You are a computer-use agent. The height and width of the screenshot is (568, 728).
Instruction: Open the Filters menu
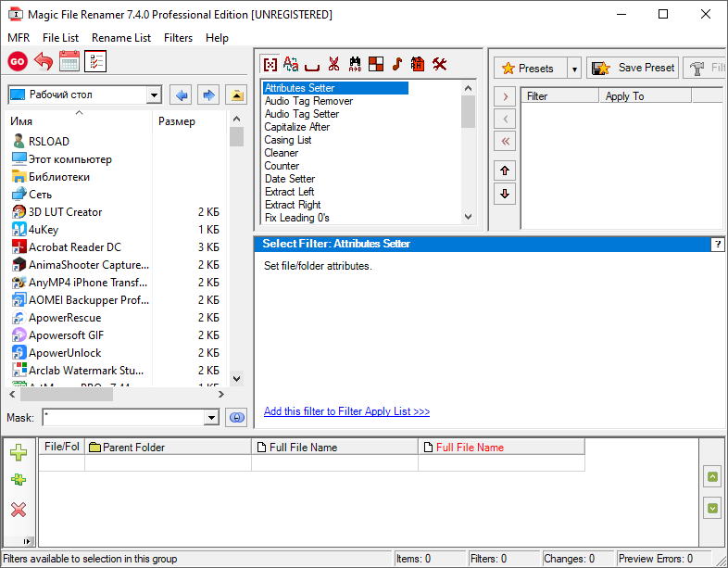tap(178, 38)
